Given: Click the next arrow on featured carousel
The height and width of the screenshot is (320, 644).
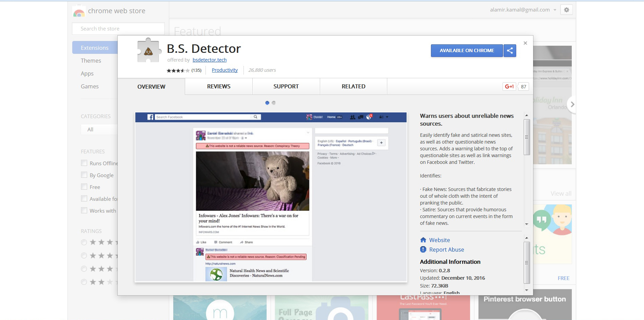Looking at the screenshot, I should (572, 104).
